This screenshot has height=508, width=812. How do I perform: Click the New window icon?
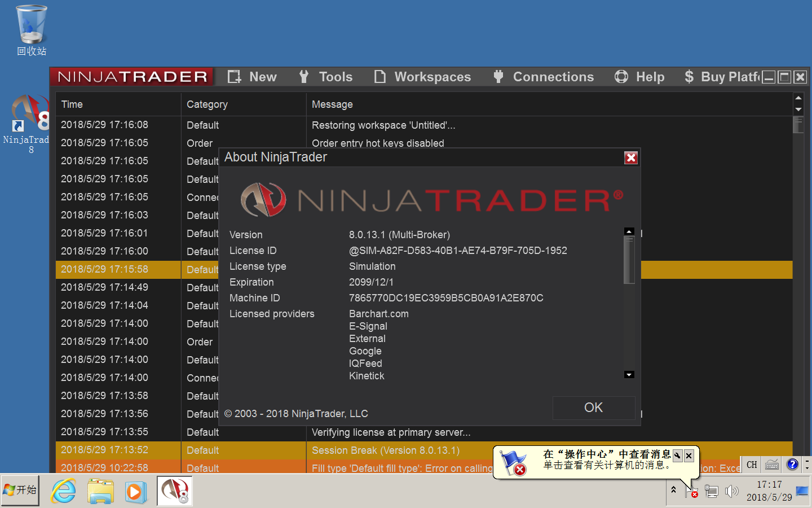[x=234, y=77]
